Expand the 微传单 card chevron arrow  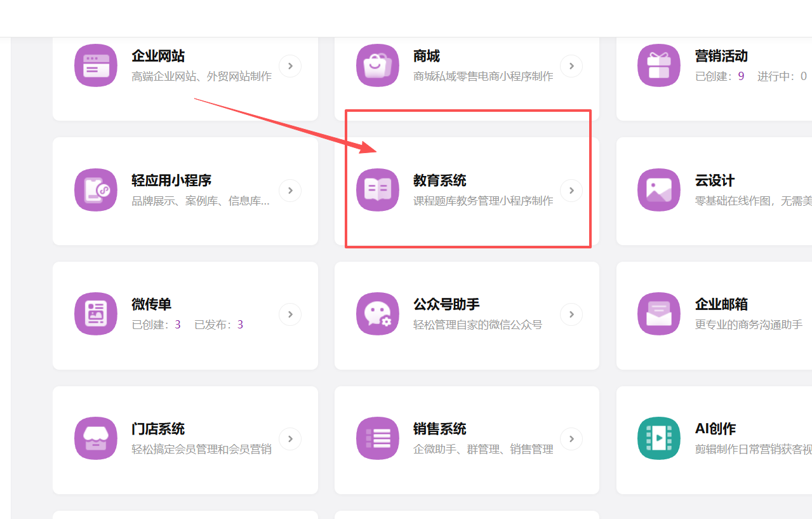point(290,314)
